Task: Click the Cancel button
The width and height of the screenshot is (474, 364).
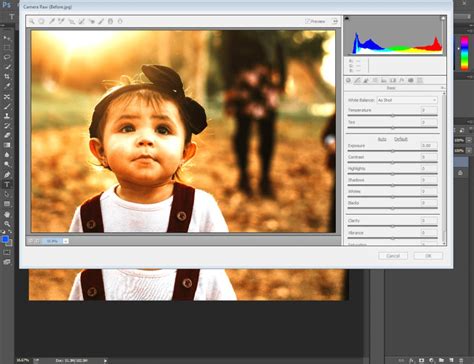Action: [393, 256]
